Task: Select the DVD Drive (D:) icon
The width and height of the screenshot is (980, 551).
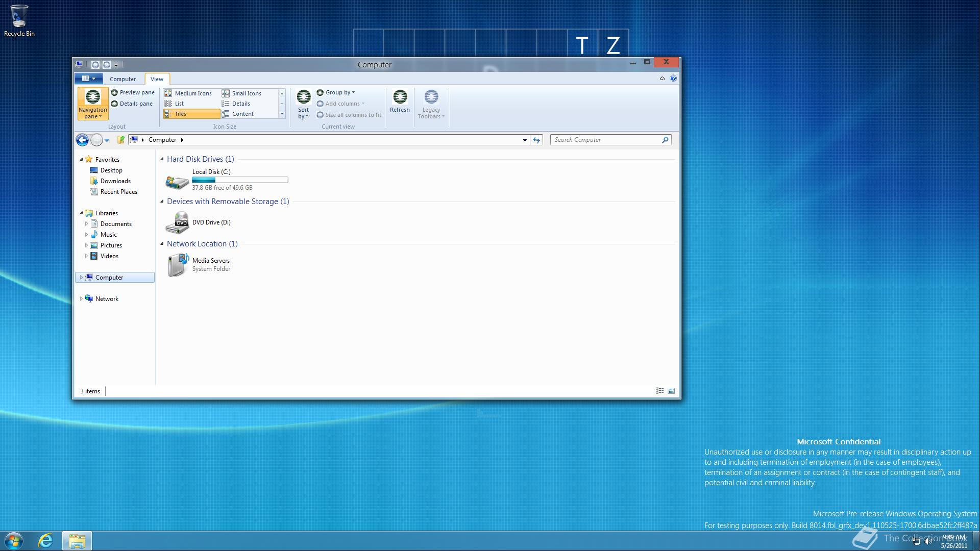Action: tap(177, 223)
